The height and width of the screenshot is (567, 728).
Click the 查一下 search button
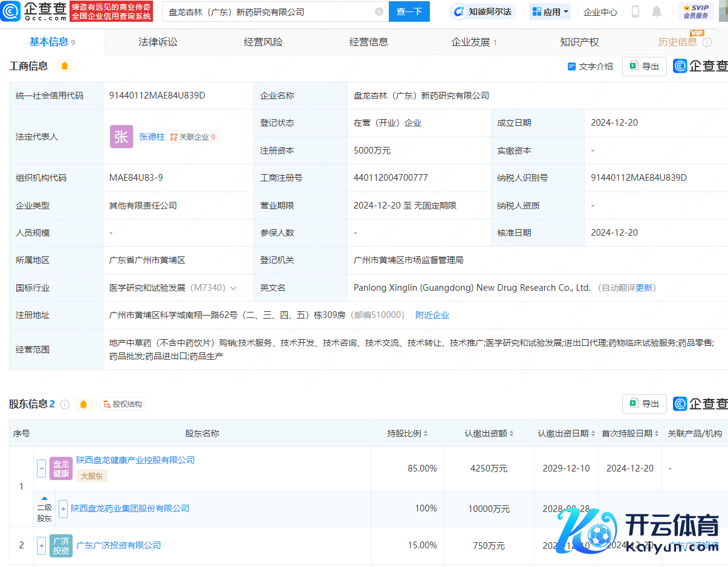(409, 11)
